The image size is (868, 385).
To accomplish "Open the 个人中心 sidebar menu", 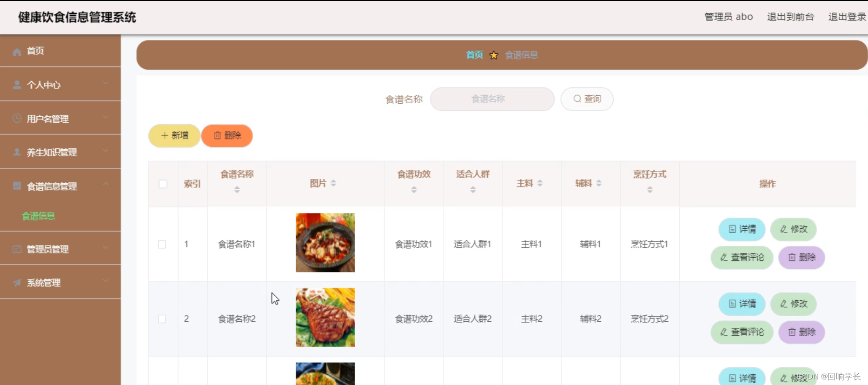I will pos(60,85).
